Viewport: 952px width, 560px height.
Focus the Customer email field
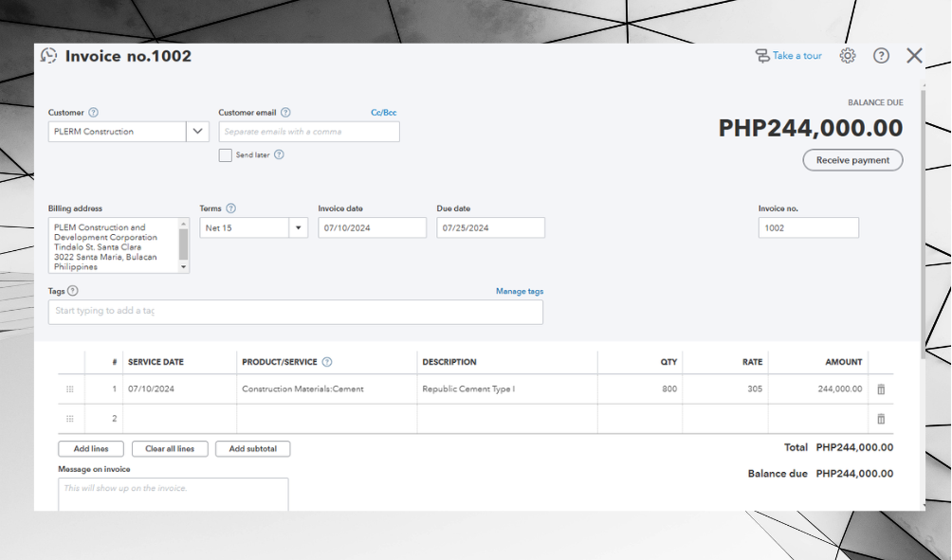[x=309, y=132]
